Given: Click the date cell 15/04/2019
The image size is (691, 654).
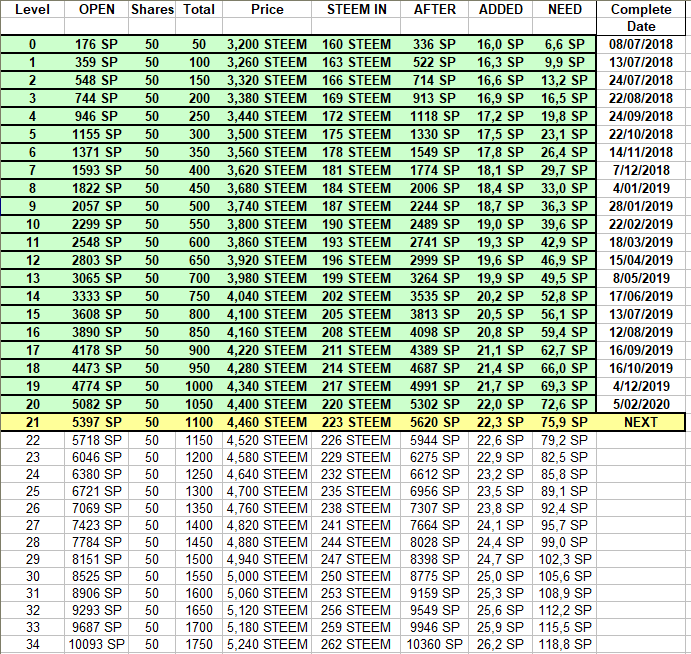Looking at the screenshot, I should coord(641,260).
